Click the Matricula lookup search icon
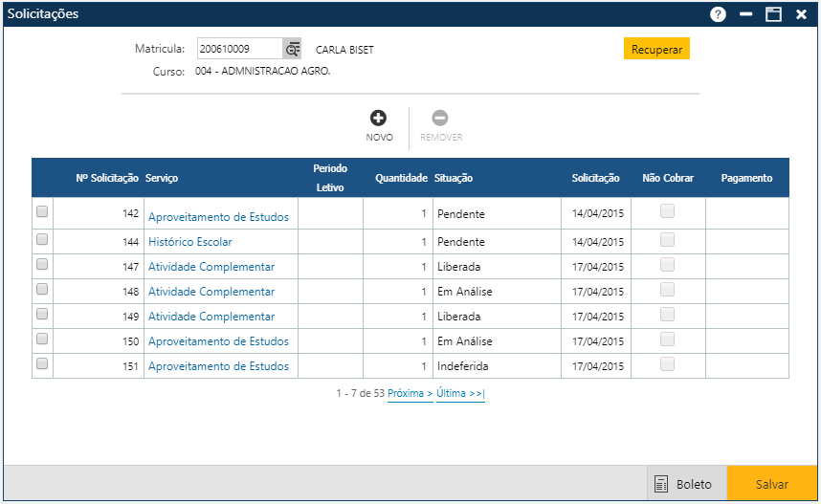This screenshot has width=821, height=504. 292,49
